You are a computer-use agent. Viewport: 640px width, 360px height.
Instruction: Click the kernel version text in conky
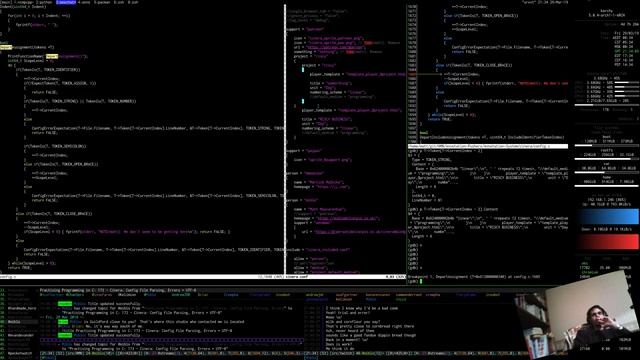pos(607,16)
